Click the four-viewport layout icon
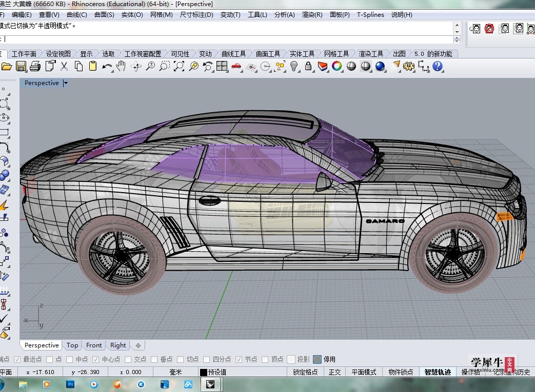This screenshot has height=392, width=535. (x=222, y=66)
